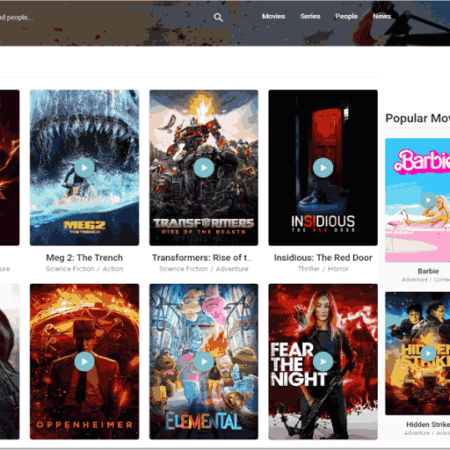Open the News menu item
450x450 pixels.
pyautogui.click(x=382, y=16)
